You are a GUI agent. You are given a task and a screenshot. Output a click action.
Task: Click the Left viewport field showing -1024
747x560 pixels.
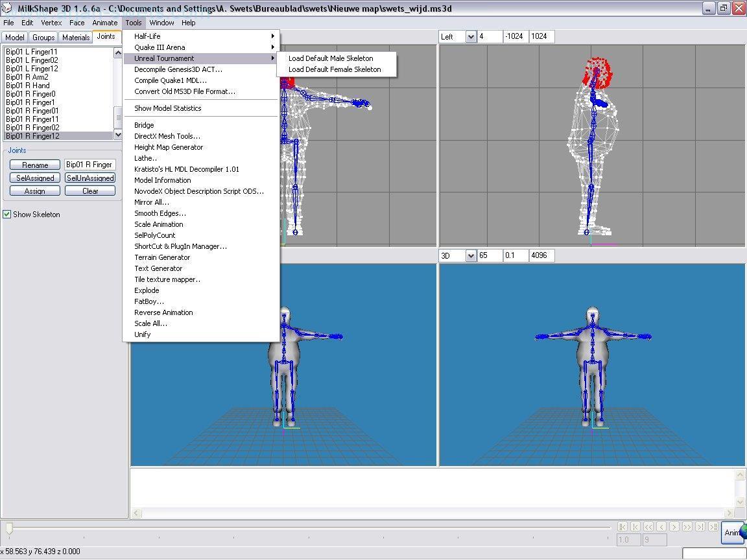[515, 37]
